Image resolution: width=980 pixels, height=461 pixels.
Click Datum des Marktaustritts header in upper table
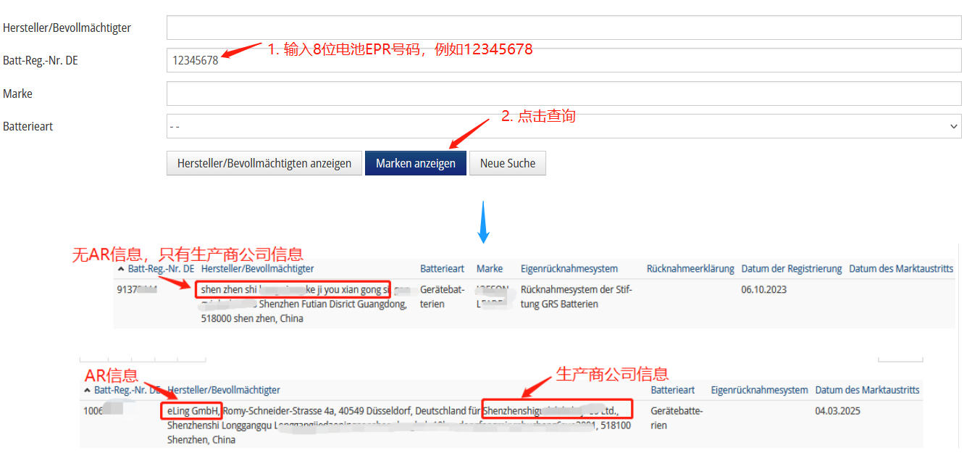[x=900, y=269]
